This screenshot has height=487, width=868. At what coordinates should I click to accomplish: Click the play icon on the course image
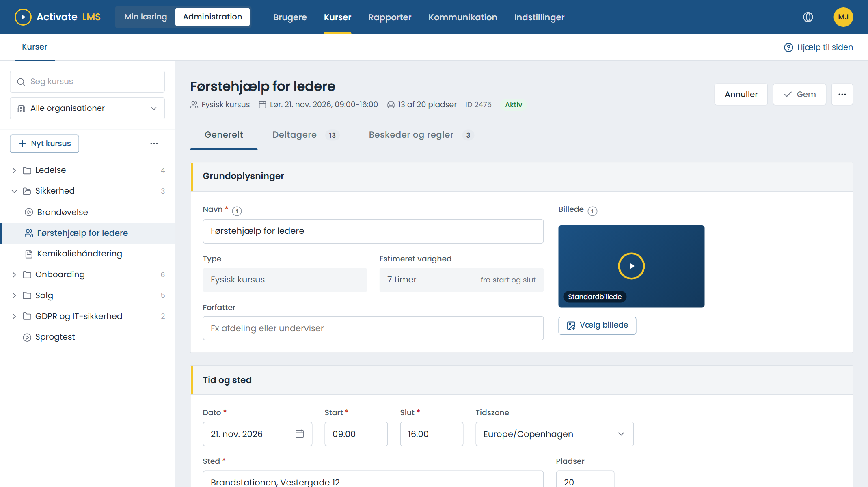click(x=631, y=266)
